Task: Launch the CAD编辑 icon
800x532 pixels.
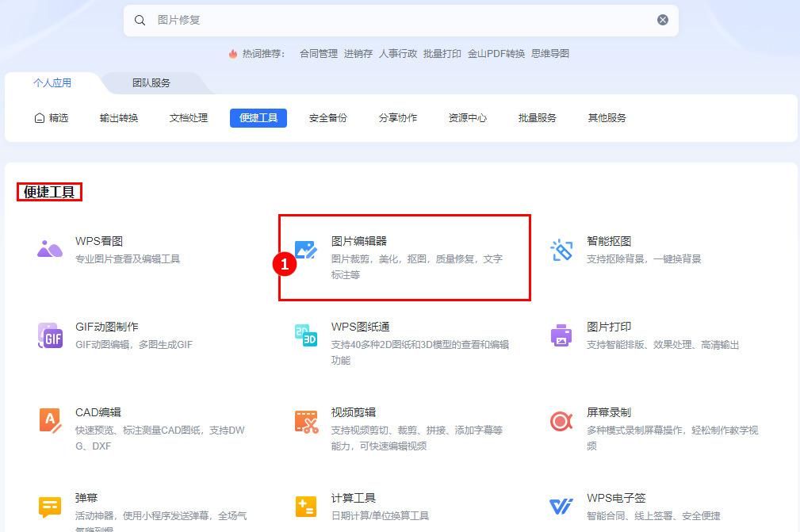Action: (x=50, y=421)
